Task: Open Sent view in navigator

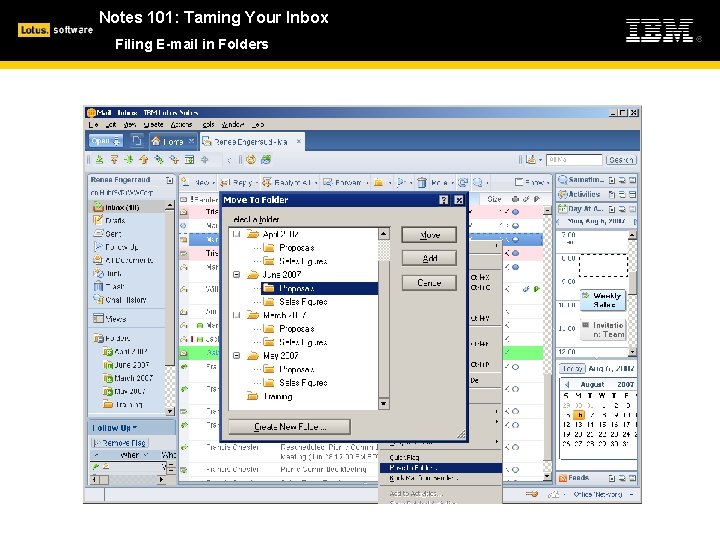Action: pyautogui.click(x=113, y=234)
